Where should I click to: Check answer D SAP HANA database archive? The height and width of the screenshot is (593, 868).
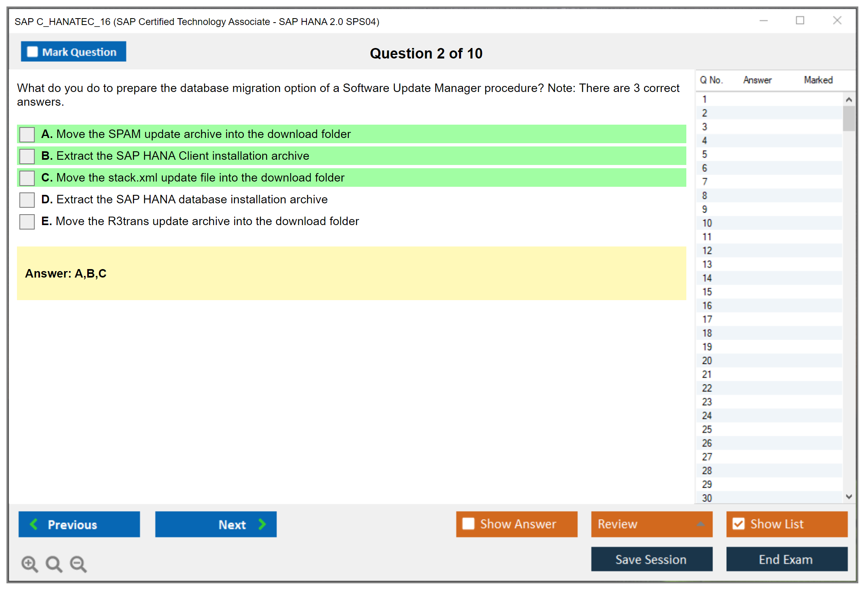[x=27, y=200]
